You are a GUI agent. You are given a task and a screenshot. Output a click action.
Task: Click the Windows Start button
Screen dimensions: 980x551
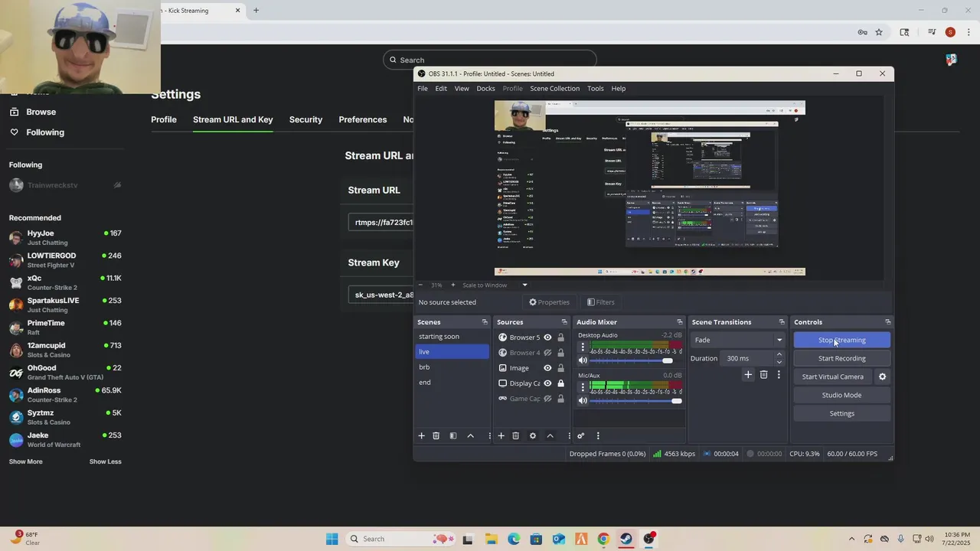click(332, 539)
